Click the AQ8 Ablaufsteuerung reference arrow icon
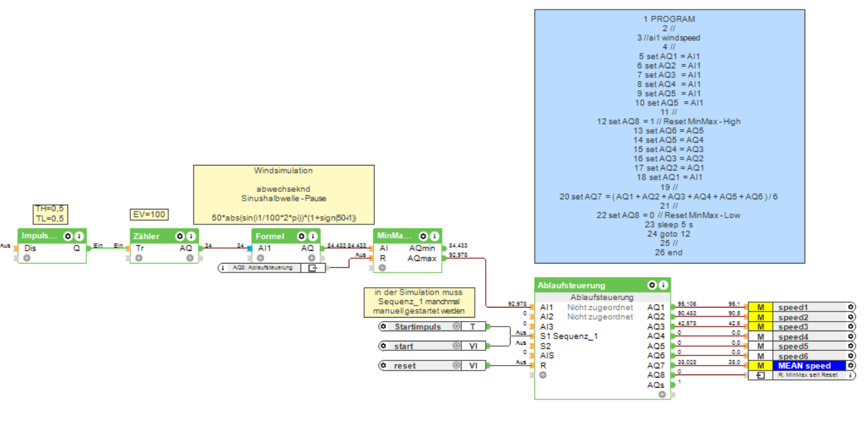The height and width of the screenshot is (438, 868). coord(312,268)
